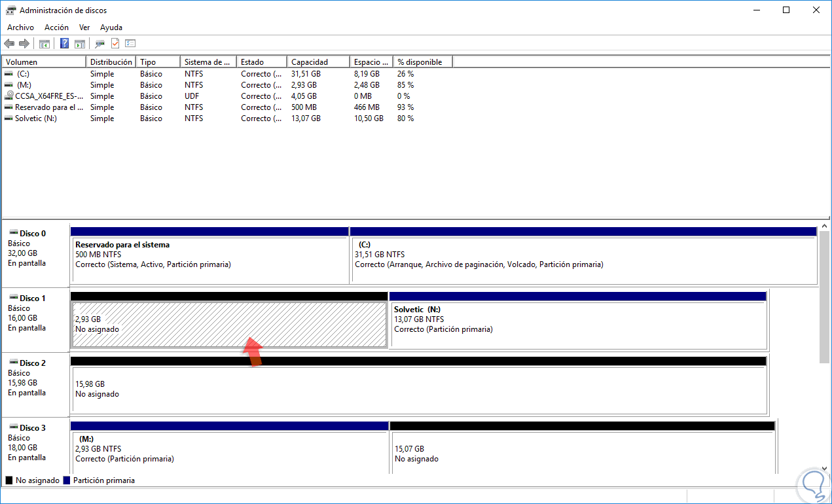This screenshot has width=832, height=504.
Task: Click the drive icon next to (C:) volume
Action: [9, 74]
